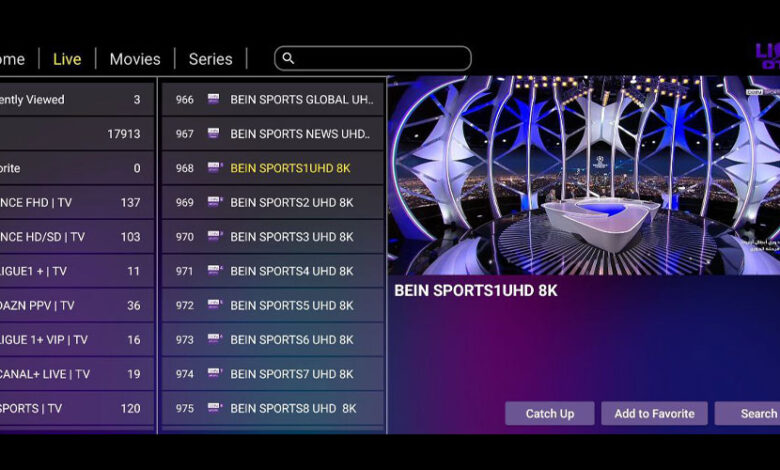Click Add to Favorite button
Image resolution: width=780 pixels, height=470 pixels.
click(654, 413)
